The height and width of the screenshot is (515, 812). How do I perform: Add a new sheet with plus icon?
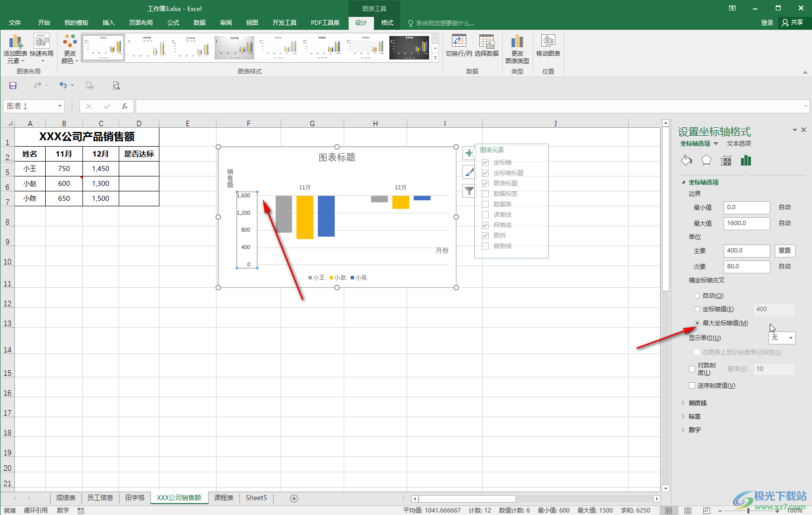coord(294,498)
